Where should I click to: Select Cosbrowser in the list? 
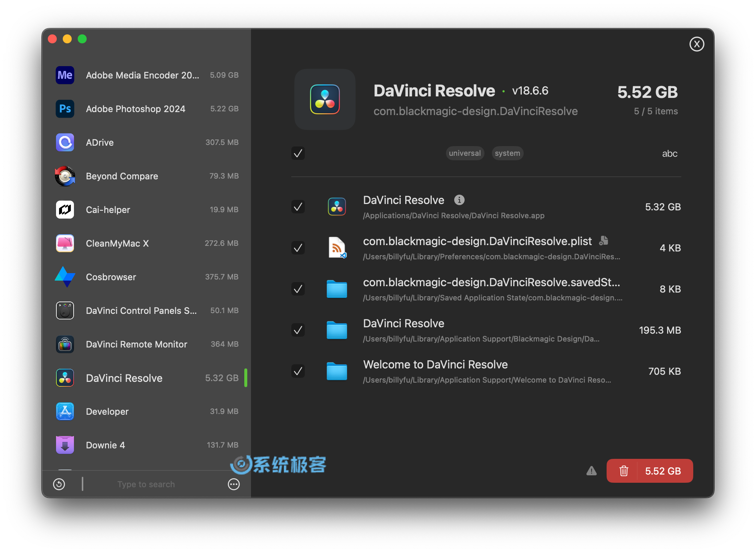[146, 277]
